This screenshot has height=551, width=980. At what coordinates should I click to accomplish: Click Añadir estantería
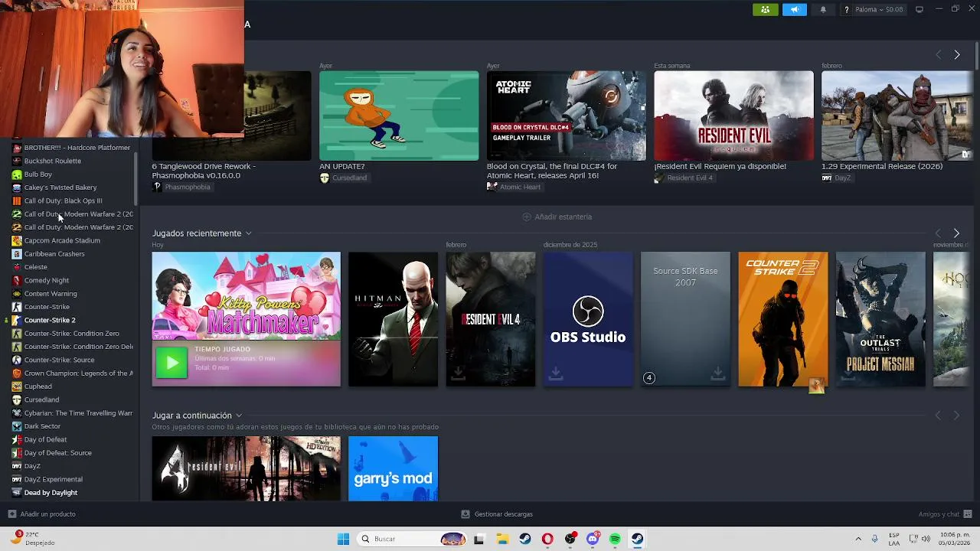(x=557, y=217)
